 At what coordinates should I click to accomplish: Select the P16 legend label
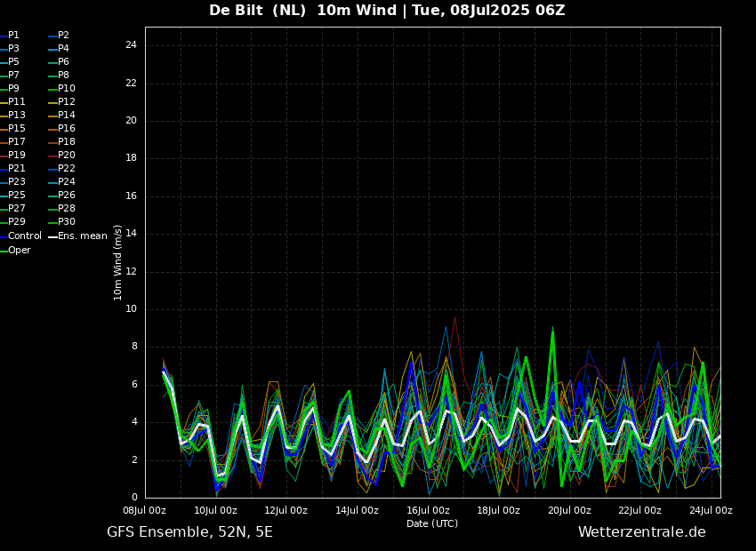[x=66, y=129]
